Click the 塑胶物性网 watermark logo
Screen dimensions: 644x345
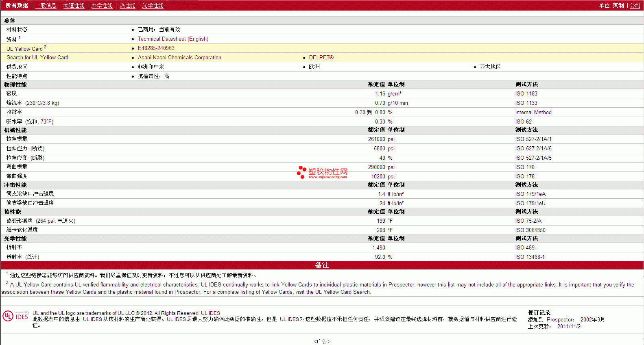(x=322, y=172)
